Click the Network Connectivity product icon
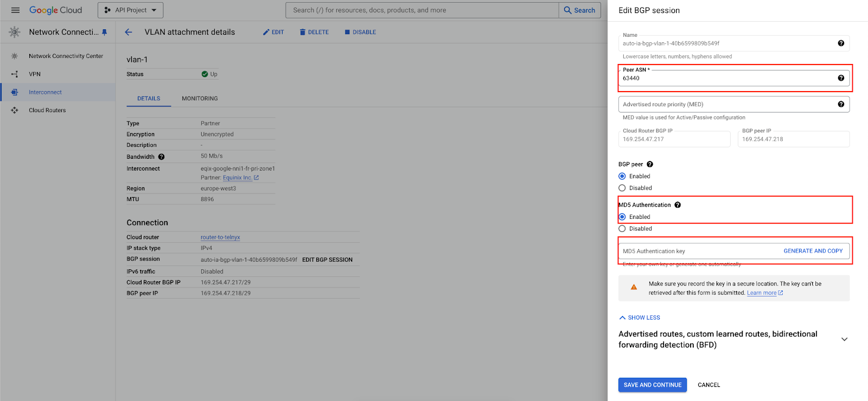Viewport: 868px width, 401px height. click(x=15, y=33)
